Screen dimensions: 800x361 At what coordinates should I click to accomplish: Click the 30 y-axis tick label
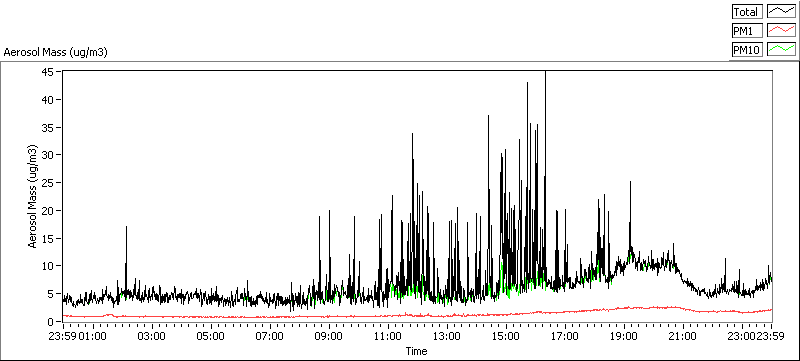click(48, 155)
